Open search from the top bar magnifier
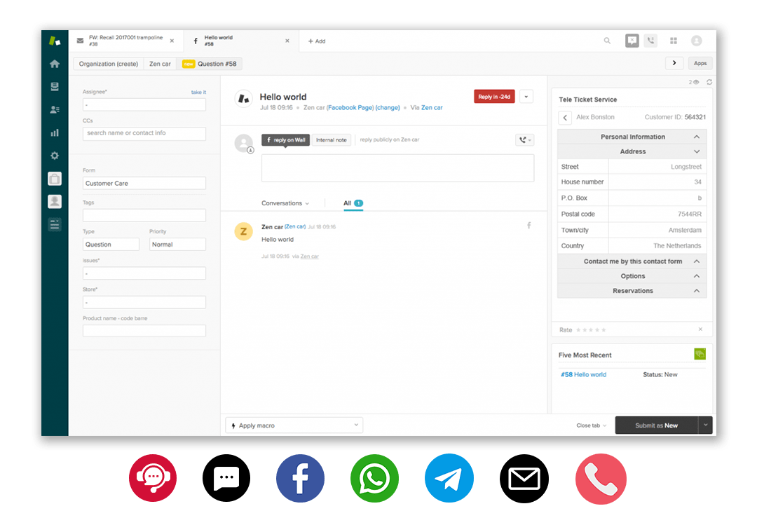The image size is (757, 532). click(x=607, y=41)
